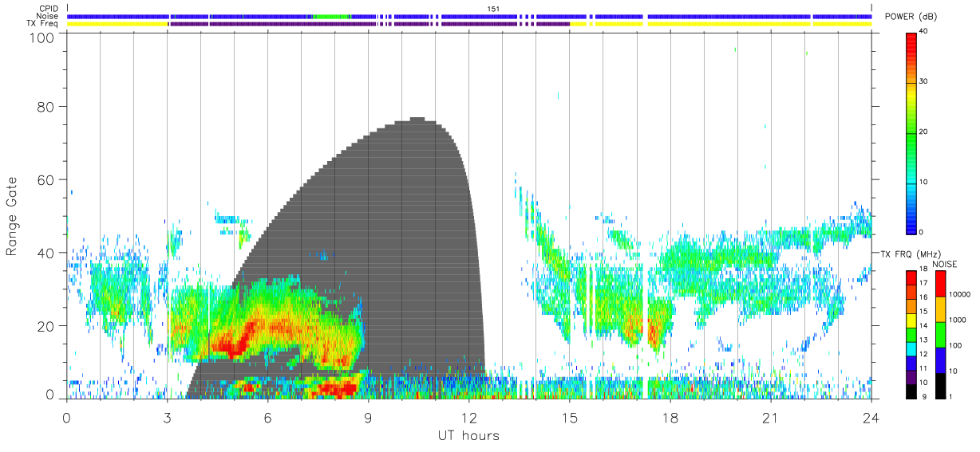Click the 30 label on POWER colorbar

pyautogui.click(x=924, y=81)
